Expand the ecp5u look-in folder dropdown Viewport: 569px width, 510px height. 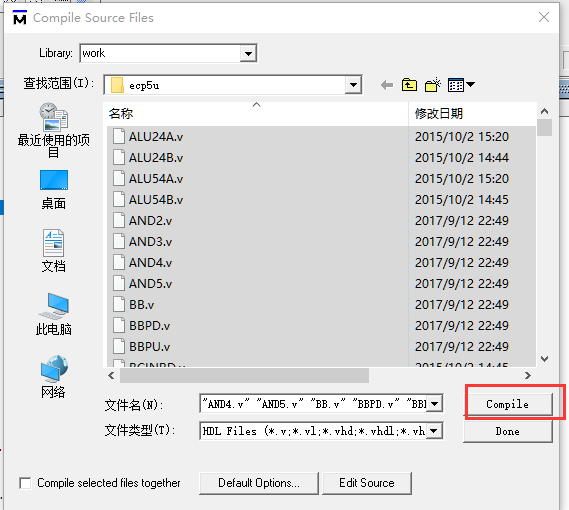353,85
